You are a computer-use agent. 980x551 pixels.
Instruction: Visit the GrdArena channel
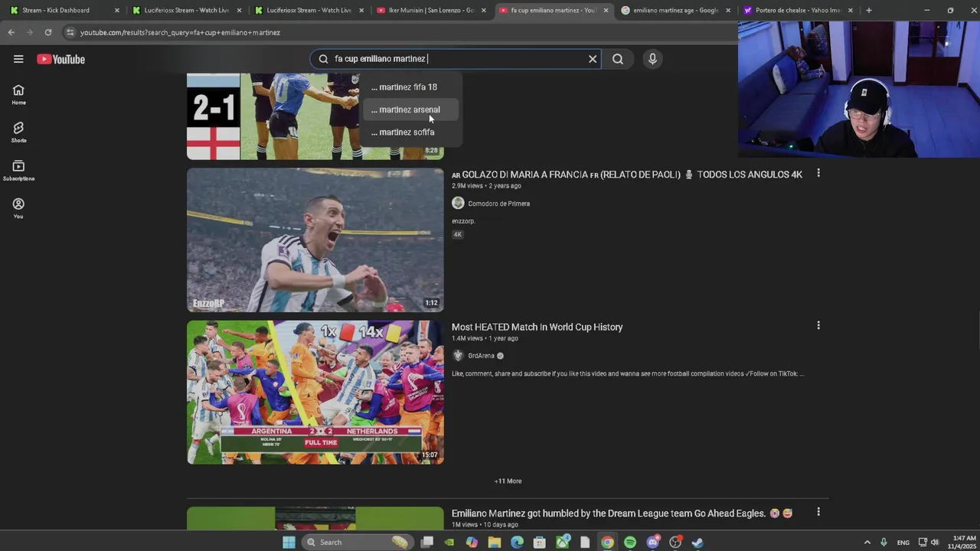pyautogui.click(x=481, y=356)
